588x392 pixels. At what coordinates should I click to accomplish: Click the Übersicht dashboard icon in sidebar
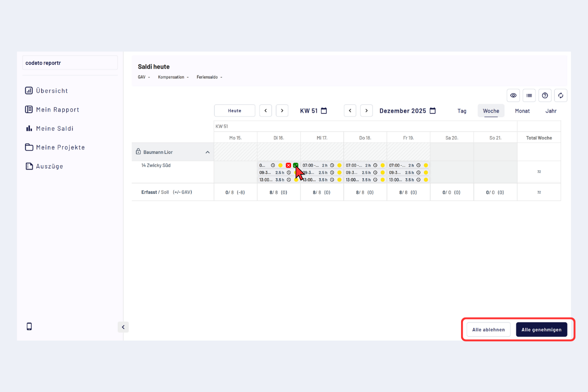pos(29,91)
